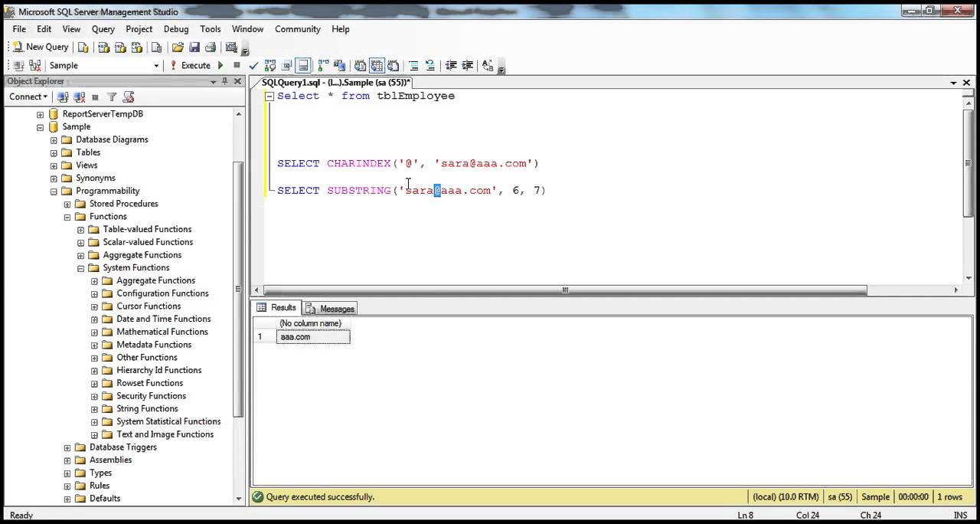The height and width of the screenshot is (524, 980).
Task: Open the Tools menu
Action: tap(211, 29)
